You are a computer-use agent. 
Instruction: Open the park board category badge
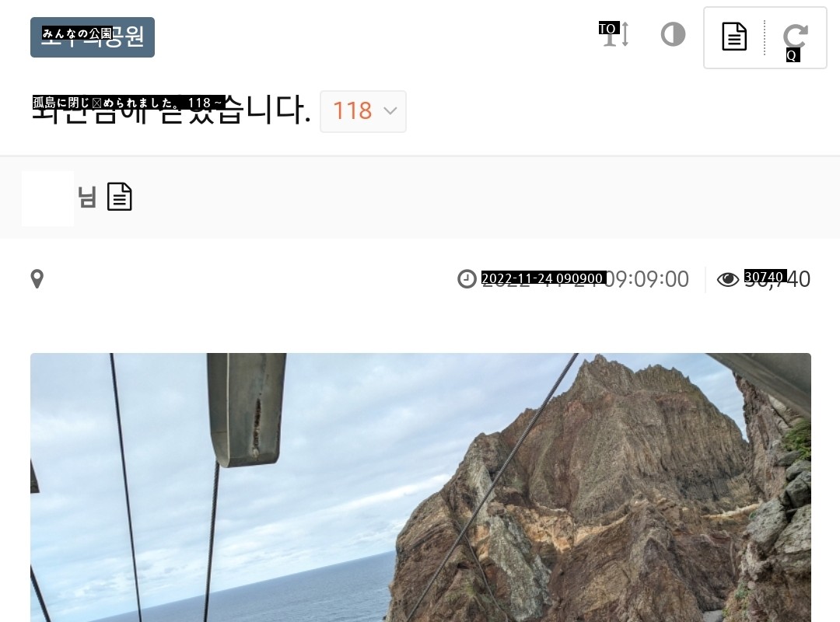click(93, 37)
